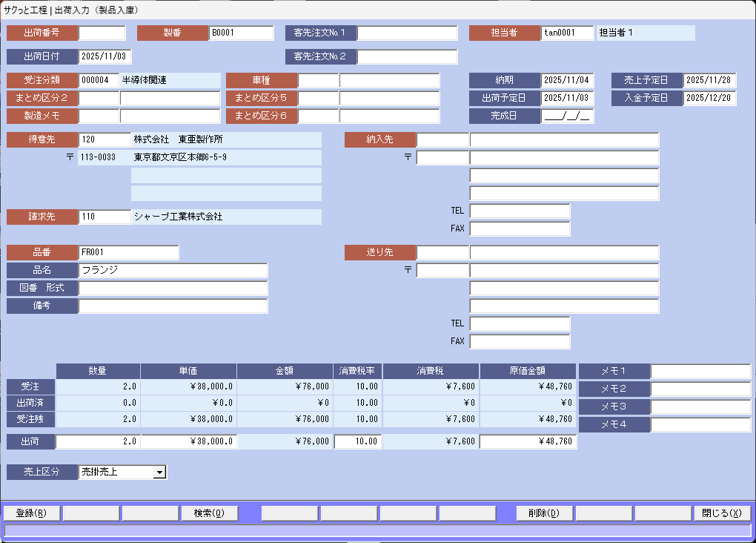Click the 出荷番号 input field

(102, 33)
